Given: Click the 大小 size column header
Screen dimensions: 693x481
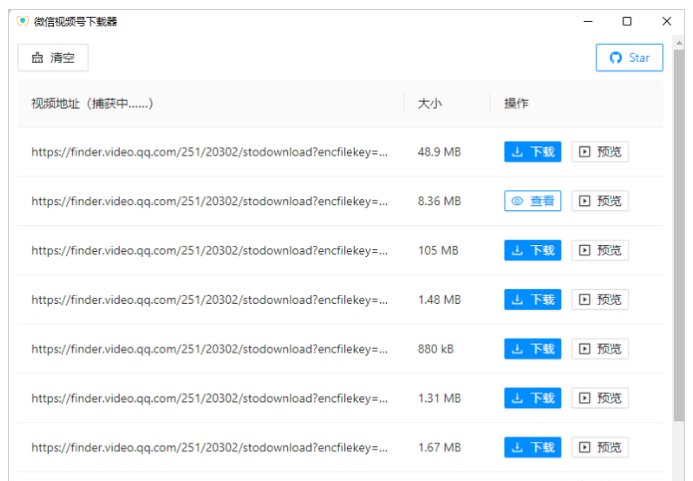Looking at the screenshot, I should (429, 104).
